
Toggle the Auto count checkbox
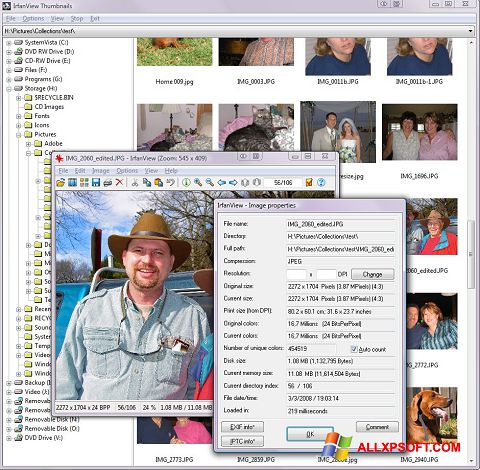[354, 349]
